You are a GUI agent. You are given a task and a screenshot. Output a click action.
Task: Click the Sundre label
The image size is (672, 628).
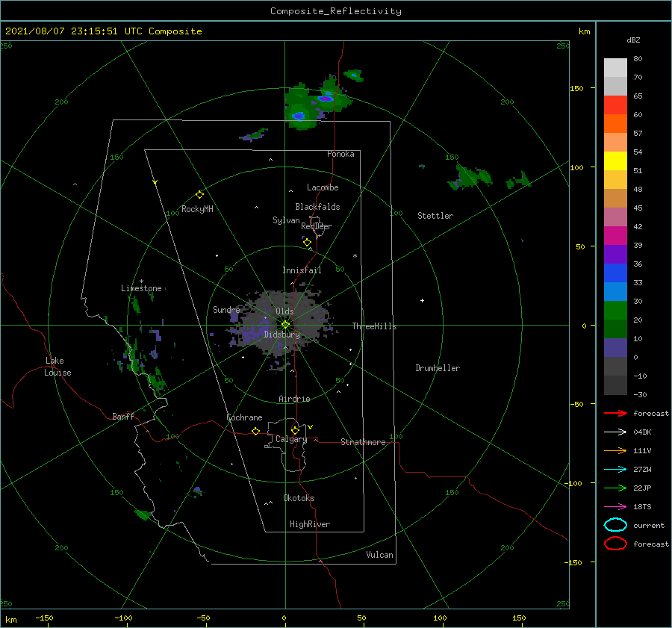coord(226,309)
